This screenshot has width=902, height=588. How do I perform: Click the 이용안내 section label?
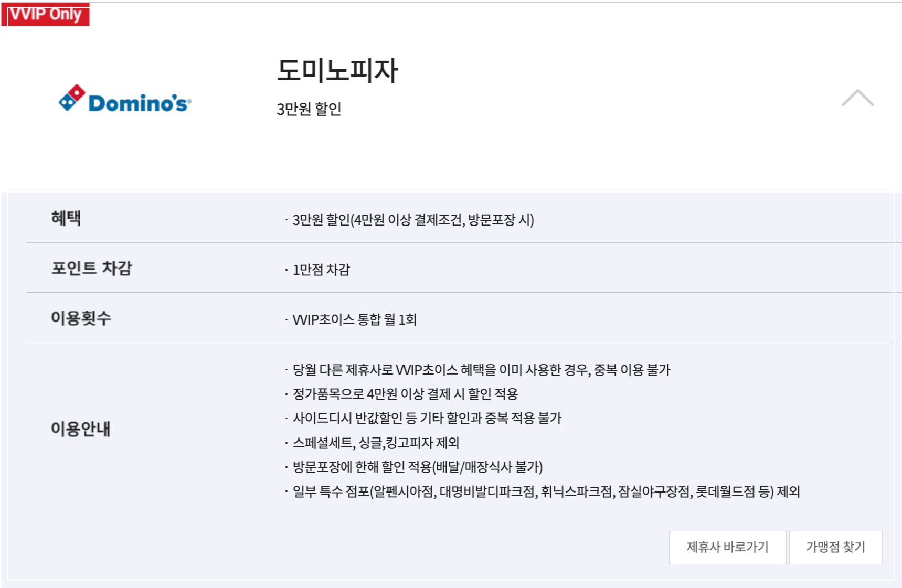(x=81, y=427)
